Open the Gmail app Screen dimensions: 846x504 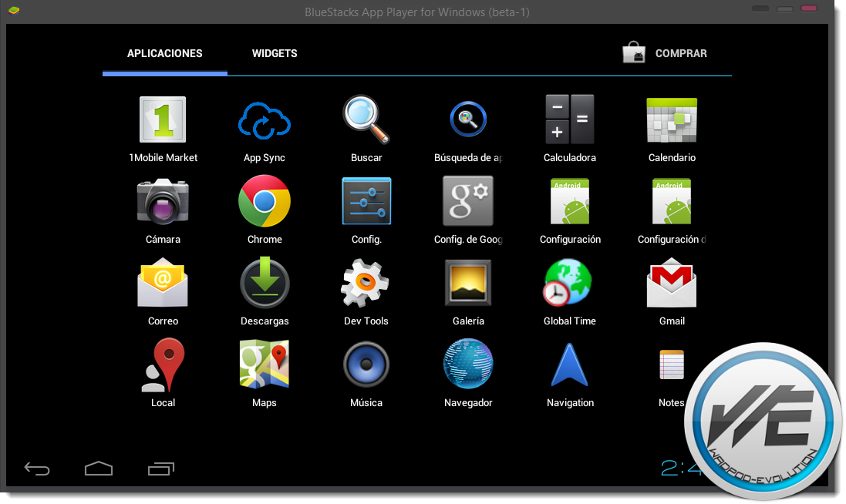pyautogui.click(x=672, y=283)
